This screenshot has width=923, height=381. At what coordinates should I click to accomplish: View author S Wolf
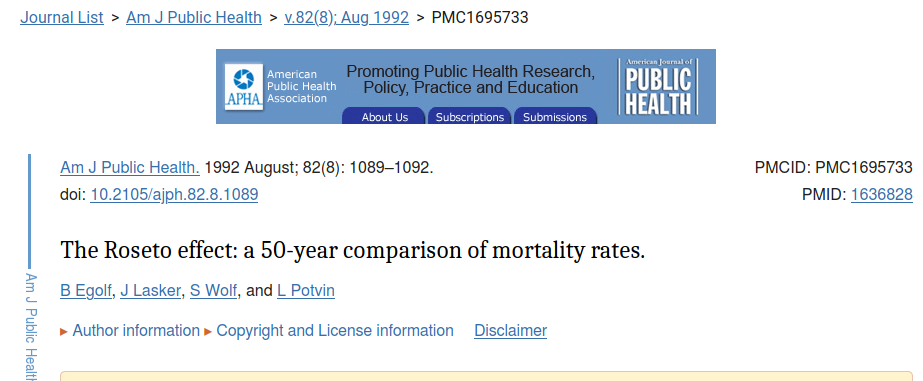[x=214, y=291]
